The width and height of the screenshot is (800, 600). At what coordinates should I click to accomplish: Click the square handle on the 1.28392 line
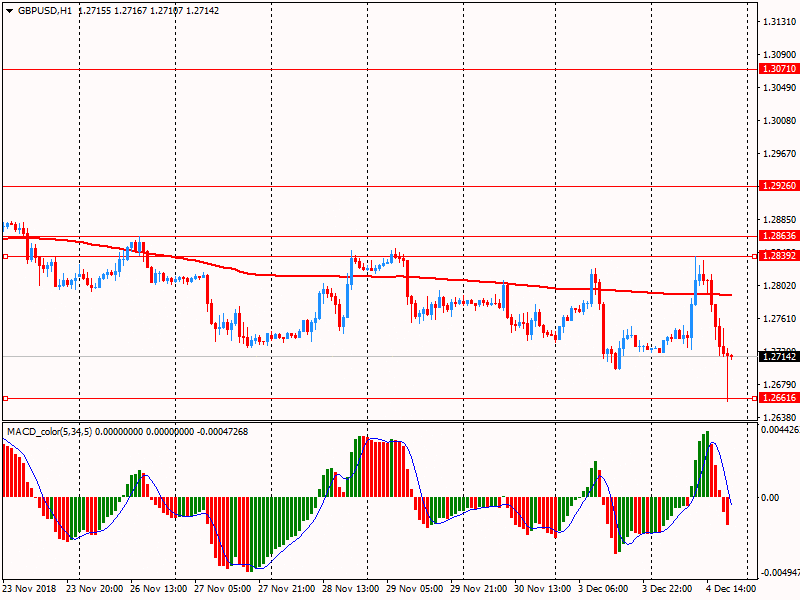pos(5,257)
